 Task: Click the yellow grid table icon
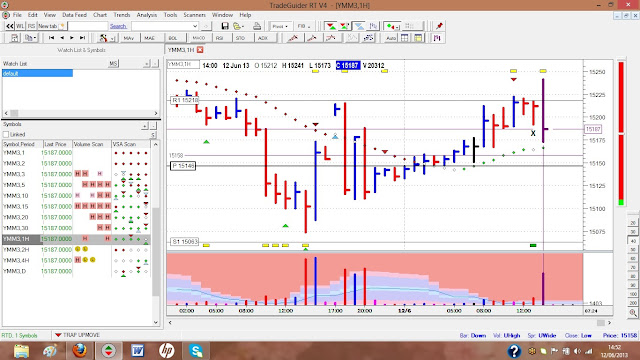click(x=418, y=38)
